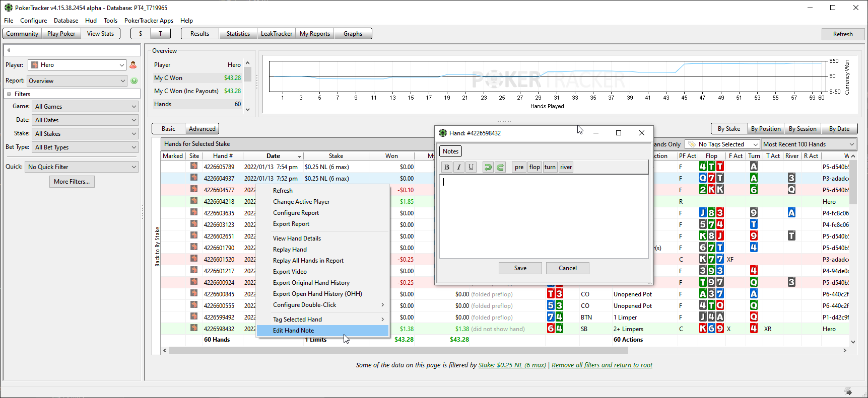The image size is (868, 398).
Task: Open the All Stakes filter dropdown
Action: [85, 134]
